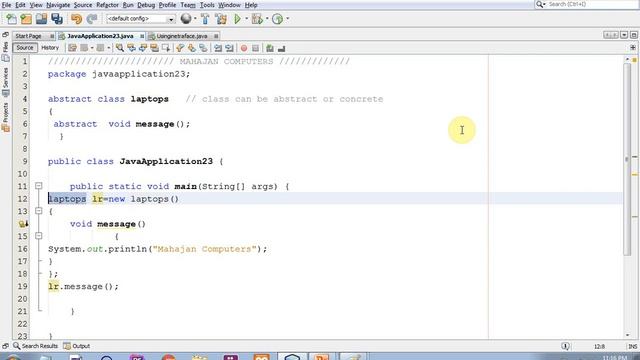Image resolution: width=640 pixels, height=360 pixels.
Task: Collapse the main method fold on line 11
Action: pos(38,186)
